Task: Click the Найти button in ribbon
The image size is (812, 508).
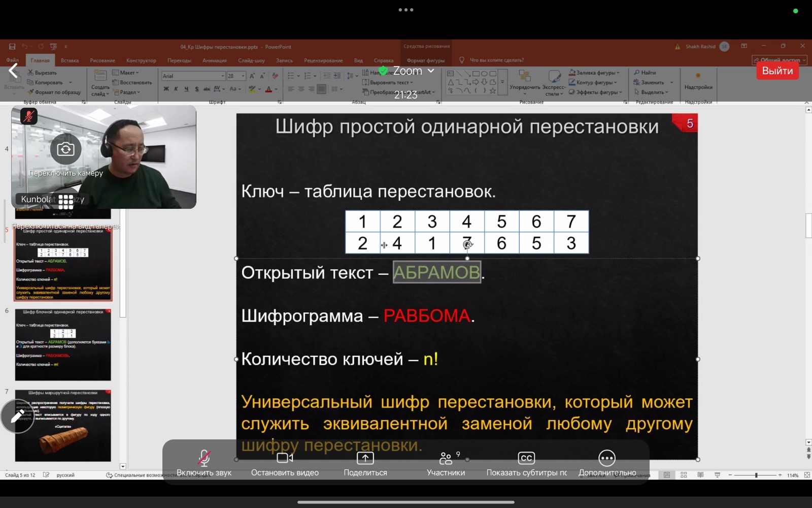Action: (x=645, y=73)
